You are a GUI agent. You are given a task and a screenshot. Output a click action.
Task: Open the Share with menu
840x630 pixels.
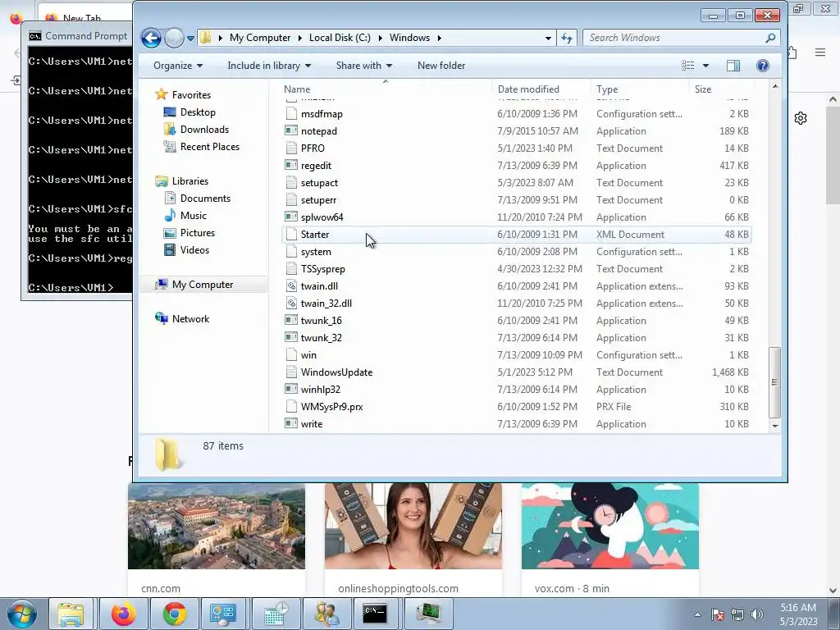363,66
